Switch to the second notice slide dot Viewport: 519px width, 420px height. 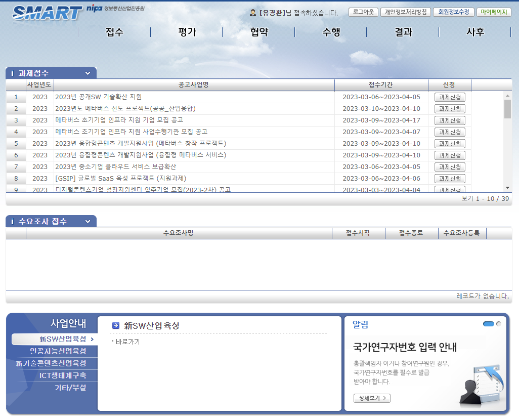click(x=499, y=324)
